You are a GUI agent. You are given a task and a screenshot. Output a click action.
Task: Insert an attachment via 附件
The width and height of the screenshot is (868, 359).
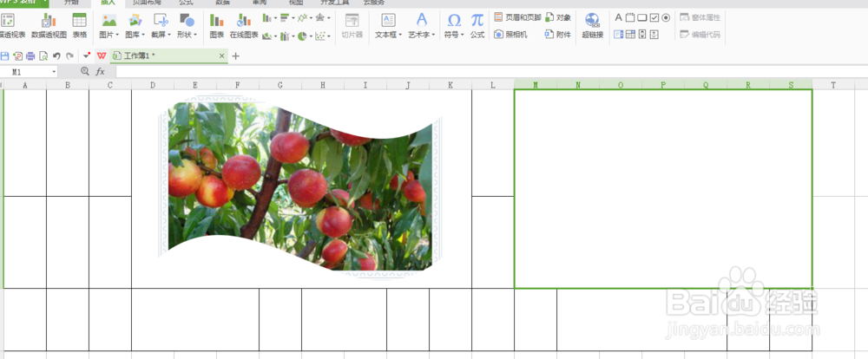click(558, 35)
